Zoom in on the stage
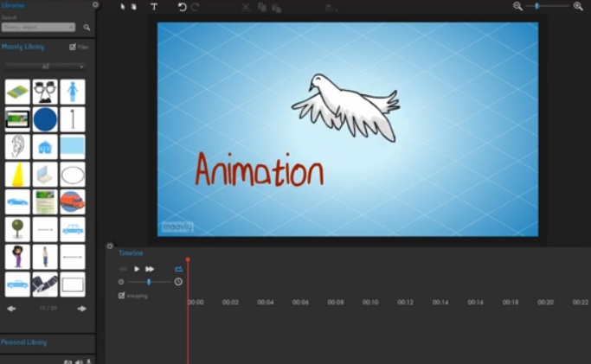 click(578, 6)
